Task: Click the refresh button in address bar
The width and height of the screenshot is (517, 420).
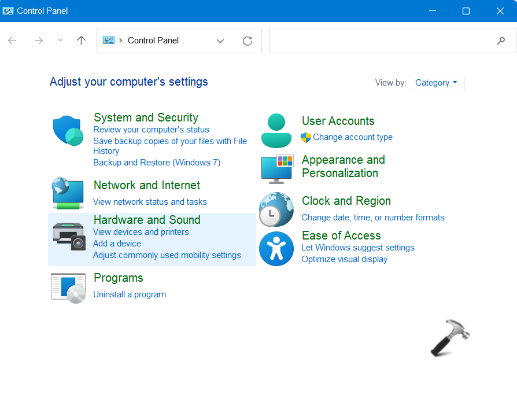Action: (x=248, y=40)
